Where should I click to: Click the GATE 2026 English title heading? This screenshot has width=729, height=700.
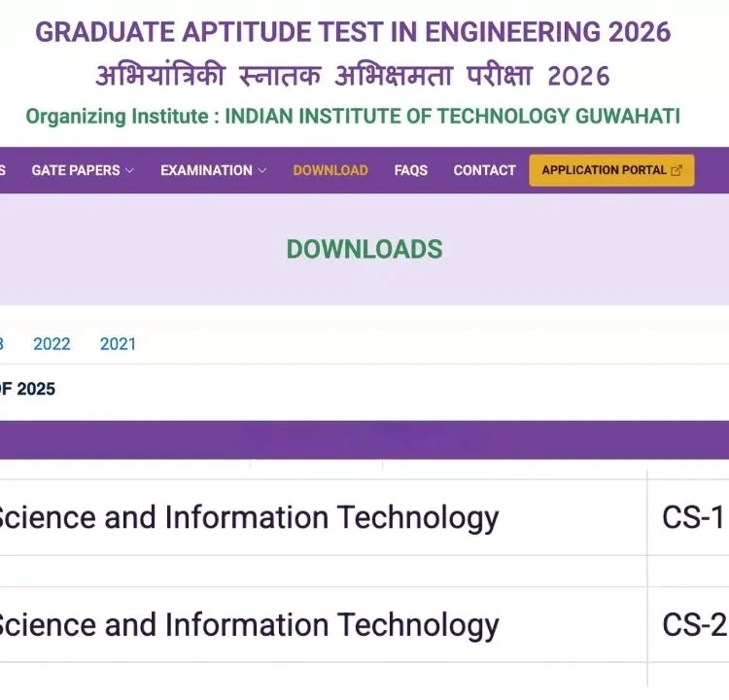pos(353,32)
